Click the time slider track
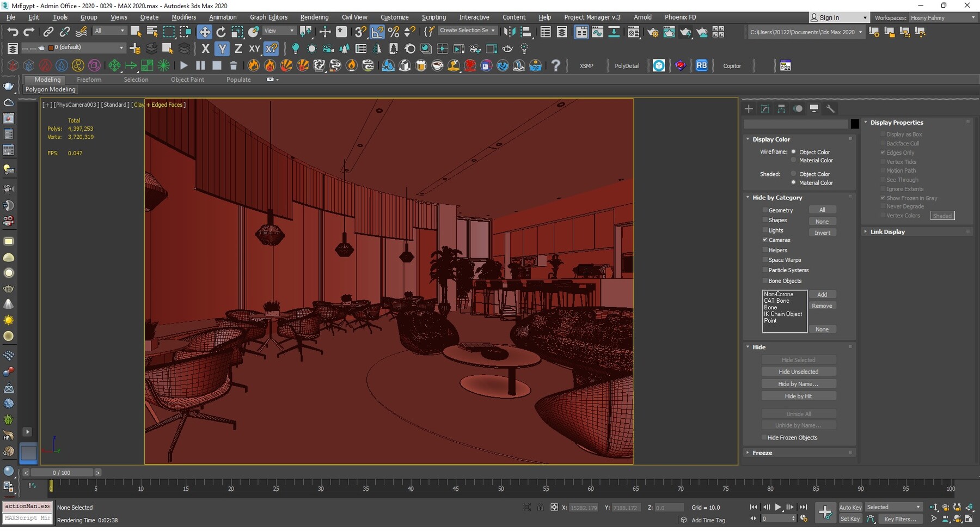 coord(218,472)
